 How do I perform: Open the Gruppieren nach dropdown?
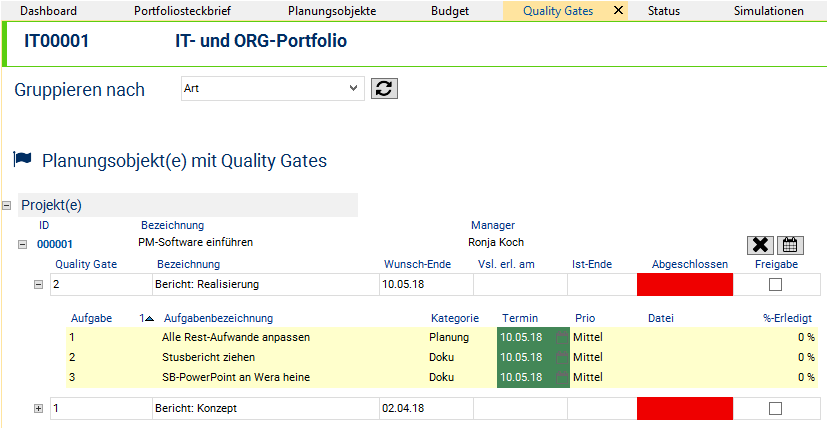pyautogui.click(x=271, y=88)
